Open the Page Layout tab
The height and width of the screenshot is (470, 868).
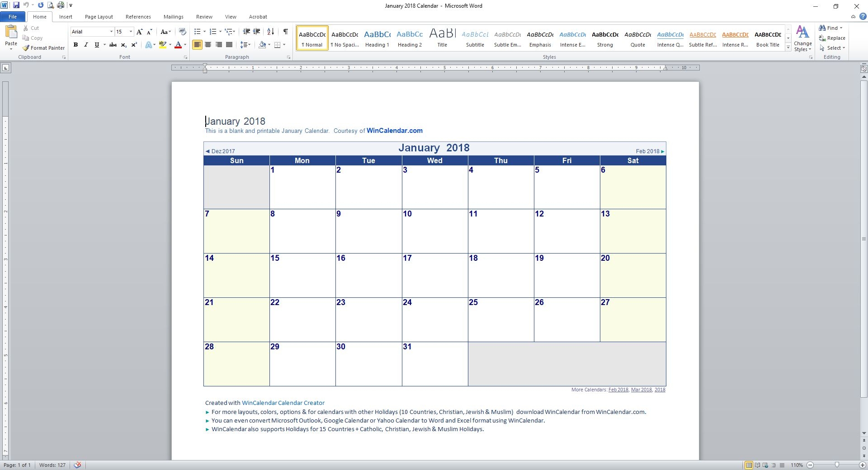(x=99, y=17)
